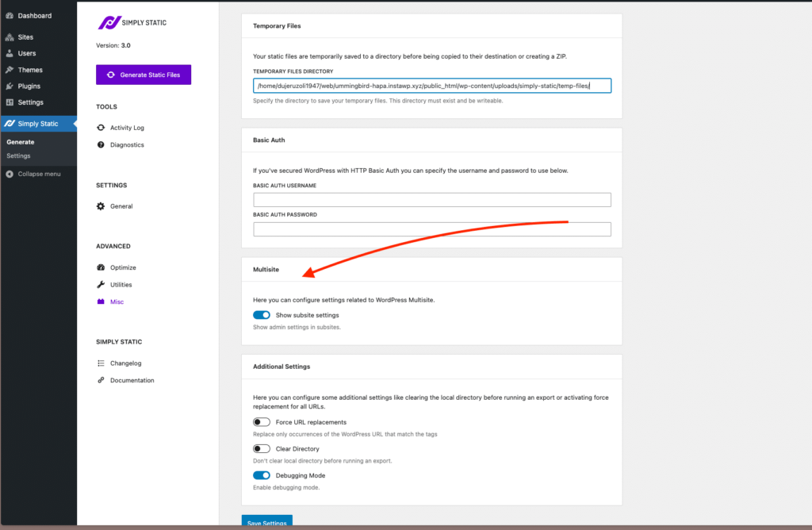Click the Documentation link icon
Screen dimensions: 812x530
pos(101,380)
